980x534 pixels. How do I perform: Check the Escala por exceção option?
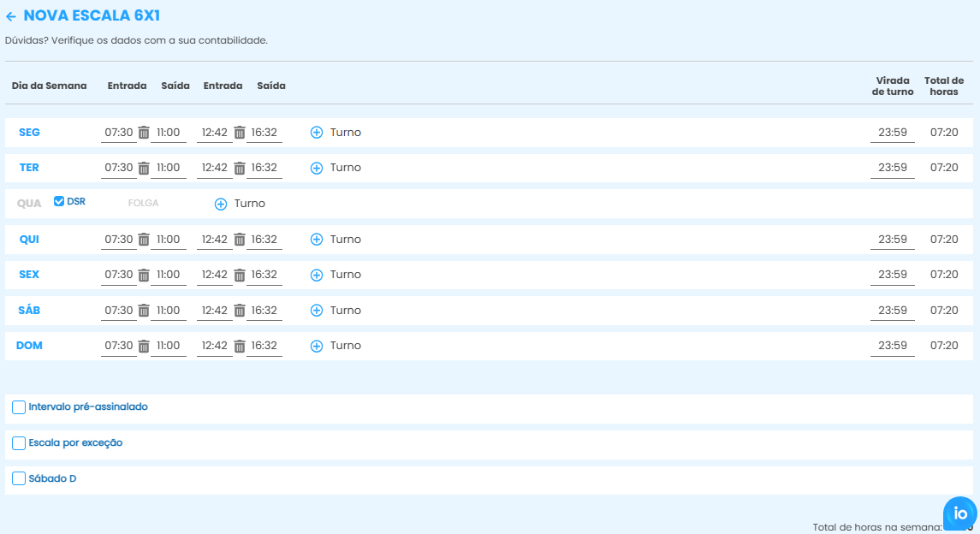[19, 443]
